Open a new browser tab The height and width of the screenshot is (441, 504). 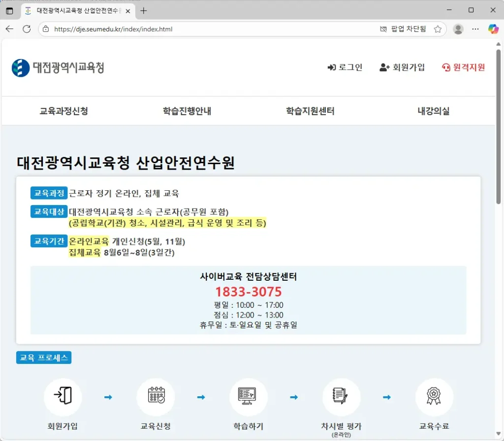click(143, 11)
